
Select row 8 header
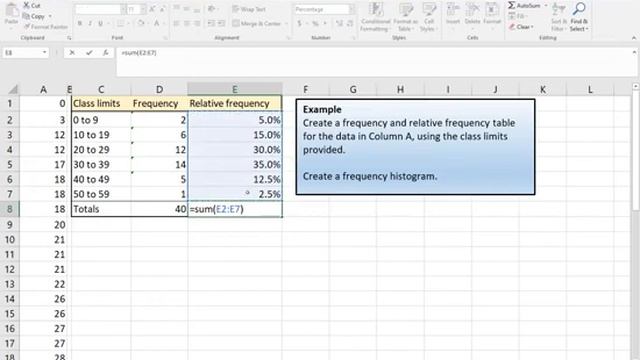pyautogui.click(x=9, y=209)
